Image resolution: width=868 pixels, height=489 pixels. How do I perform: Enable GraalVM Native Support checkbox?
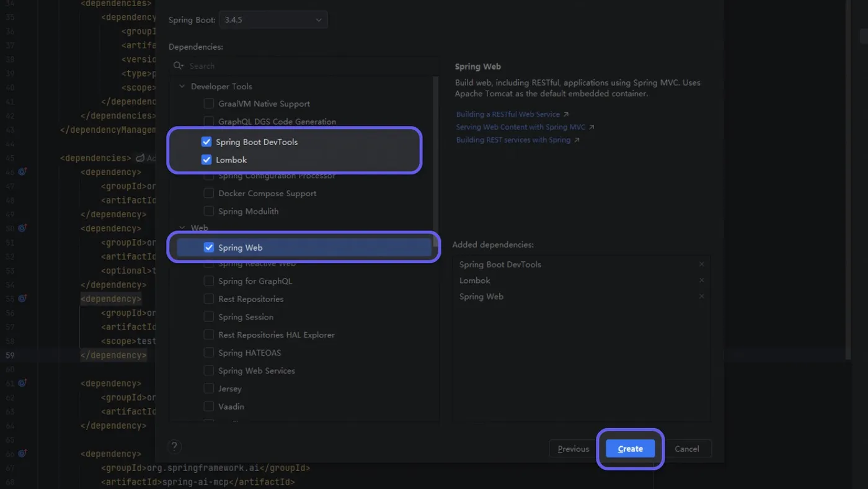(209, 104)
